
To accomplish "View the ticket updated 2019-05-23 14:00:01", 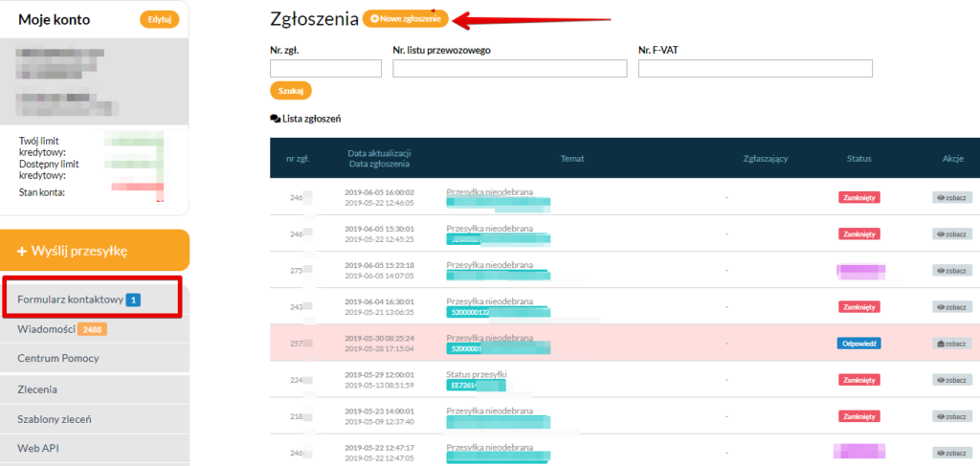I will coord(951,416).
